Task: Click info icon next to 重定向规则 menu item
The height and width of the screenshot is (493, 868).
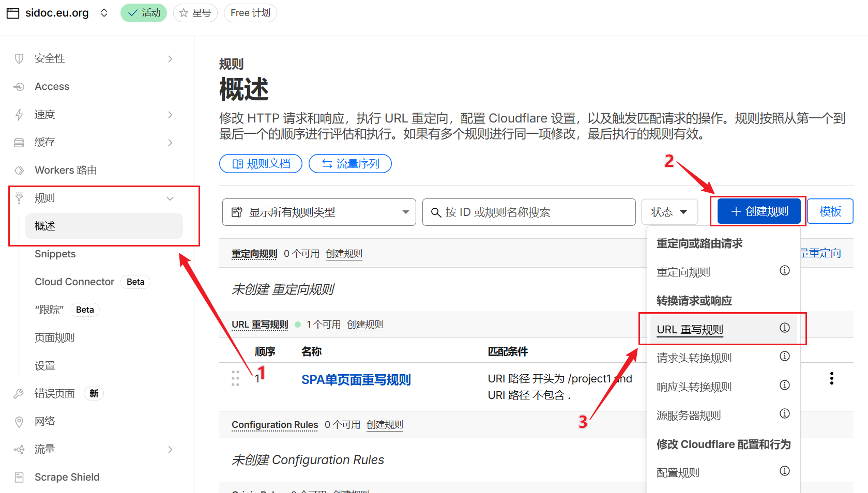Action: (x=784, y=270)
